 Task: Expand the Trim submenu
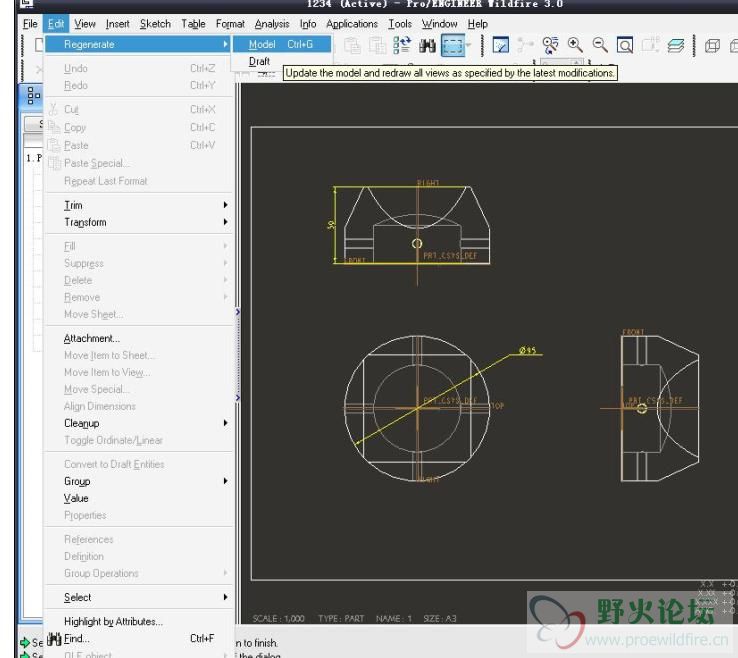[139, 205]
